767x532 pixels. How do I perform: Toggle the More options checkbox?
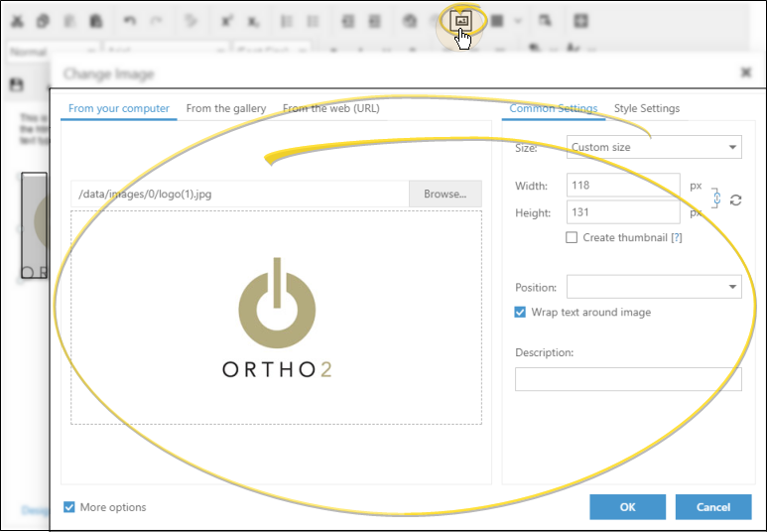[69, 507]
